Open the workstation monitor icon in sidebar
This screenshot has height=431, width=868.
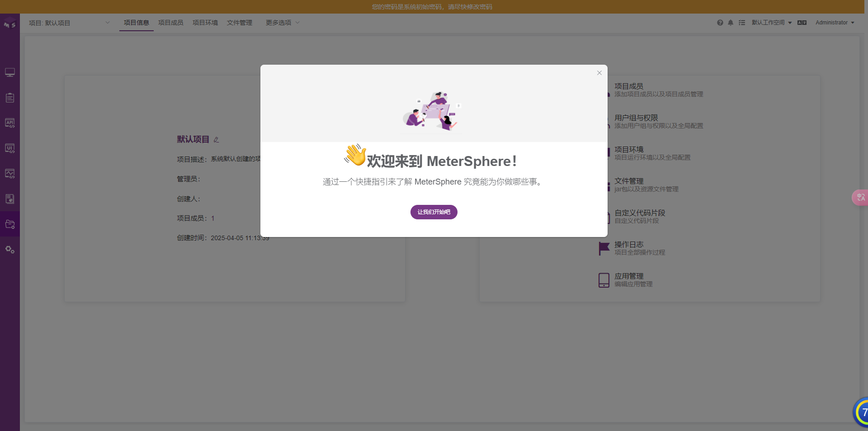pos(10,72)
